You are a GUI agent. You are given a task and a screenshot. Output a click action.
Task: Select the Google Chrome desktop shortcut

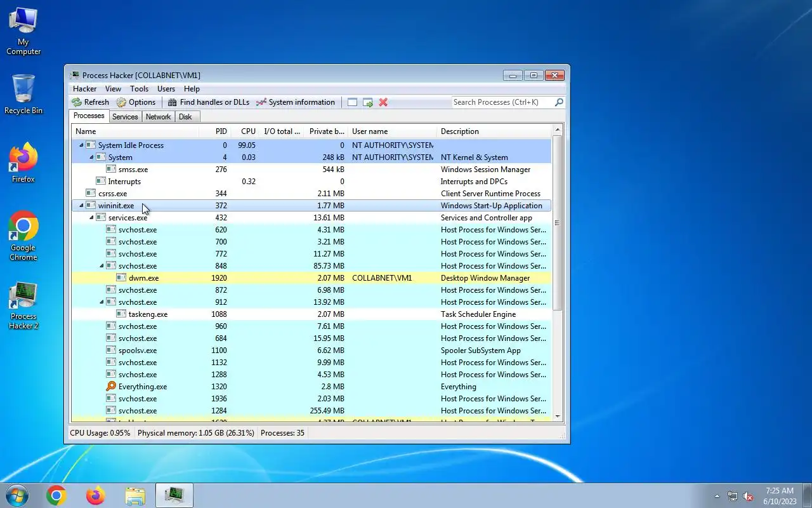tap(23, 236)
